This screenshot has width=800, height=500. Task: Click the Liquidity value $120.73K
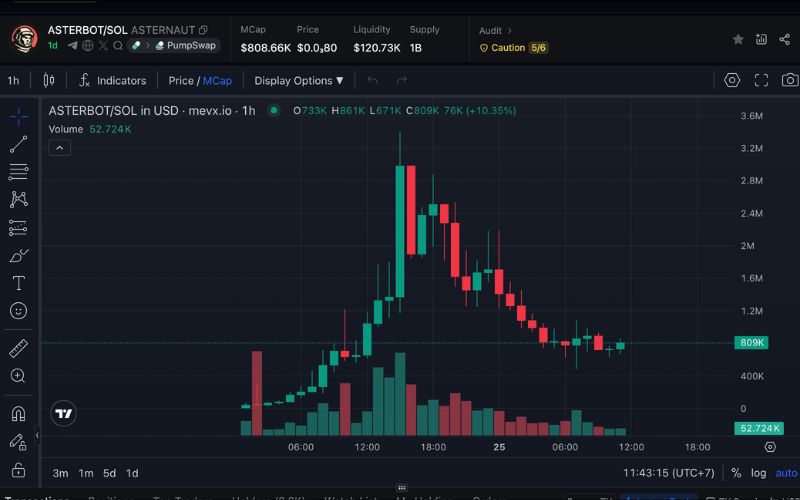coord(377,48)
